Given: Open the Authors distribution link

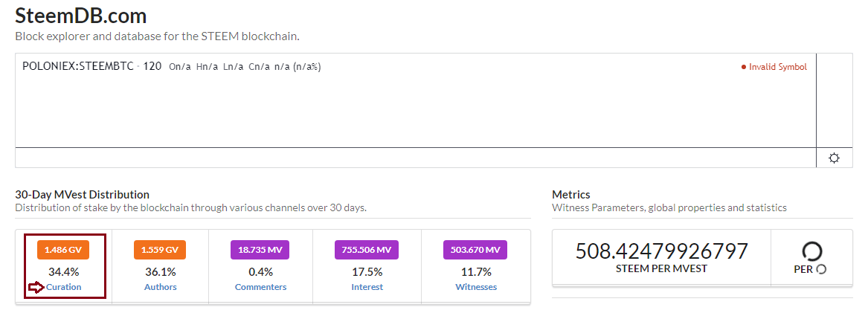Looking at the screenshot, I should coord(160,287).
